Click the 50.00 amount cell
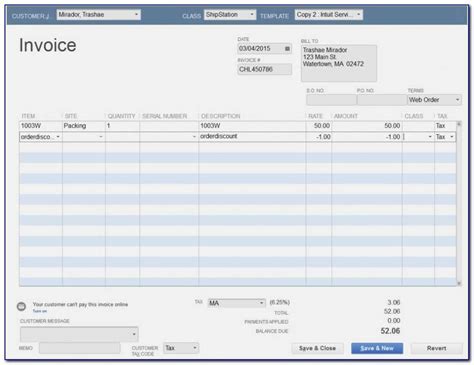 (367, 126)
